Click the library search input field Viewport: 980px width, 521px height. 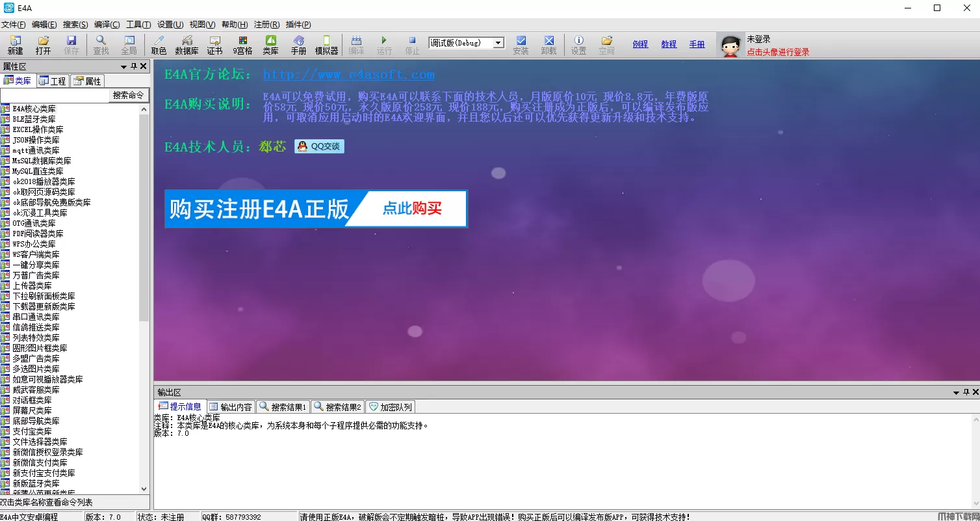click(x=54, y=95)
